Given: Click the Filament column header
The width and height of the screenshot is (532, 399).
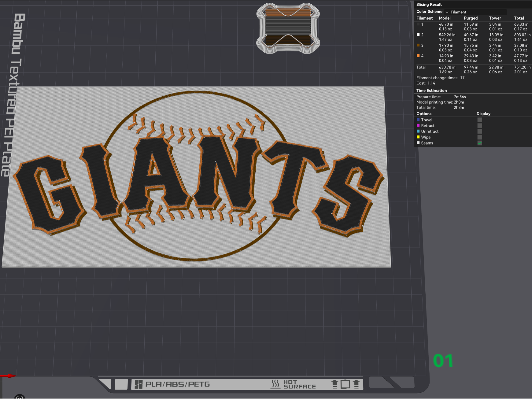Looking at the screenshot, I should click(424, 18).
